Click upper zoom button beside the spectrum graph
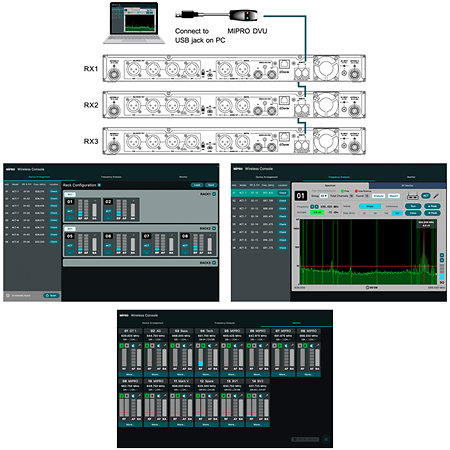This screenshot has width=450, height=450. coord(442,255)
